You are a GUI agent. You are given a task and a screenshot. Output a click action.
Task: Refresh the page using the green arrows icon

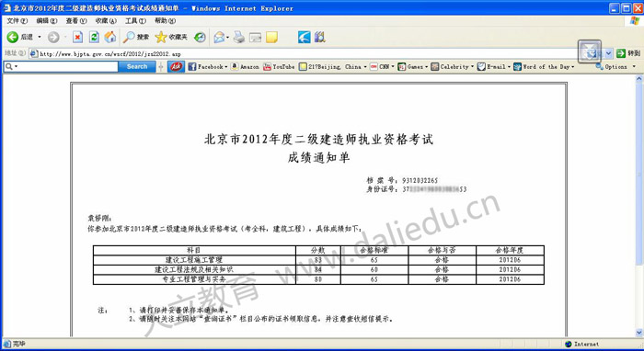pyautogui.click(x=94, y=38)
